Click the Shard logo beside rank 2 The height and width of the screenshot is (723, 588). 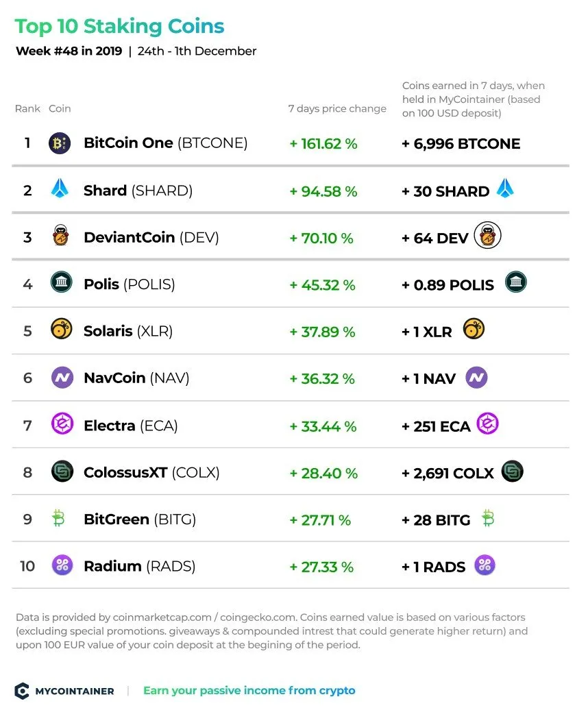tap(60, 188)
